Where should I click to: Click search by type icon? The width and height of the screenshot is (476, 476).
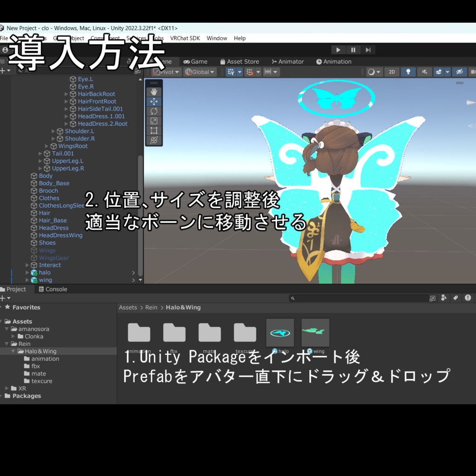[443, 298]
